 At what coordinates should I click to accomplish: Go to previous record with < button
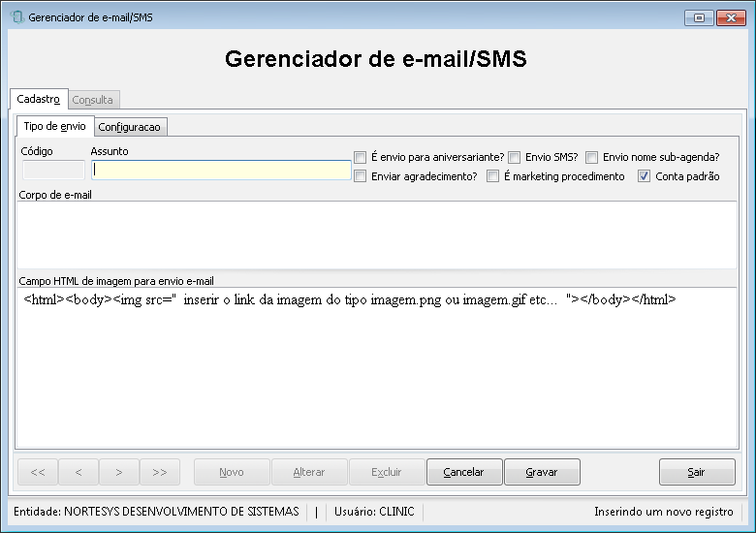click(x=79, y=472)
